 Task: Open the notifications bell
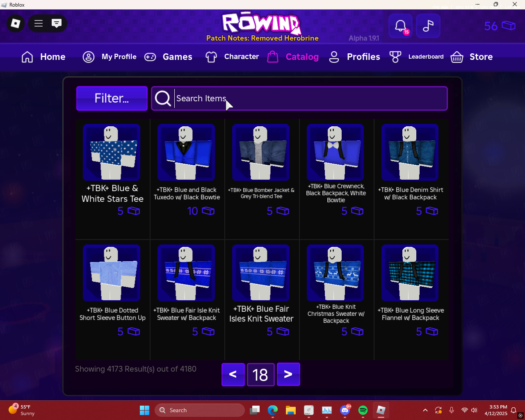401,26
